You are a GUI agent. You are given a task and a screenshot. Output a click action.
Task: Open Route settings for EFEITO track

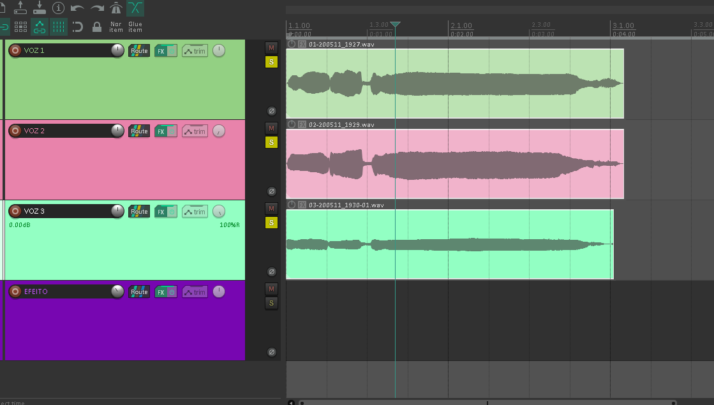pos(139,292)
